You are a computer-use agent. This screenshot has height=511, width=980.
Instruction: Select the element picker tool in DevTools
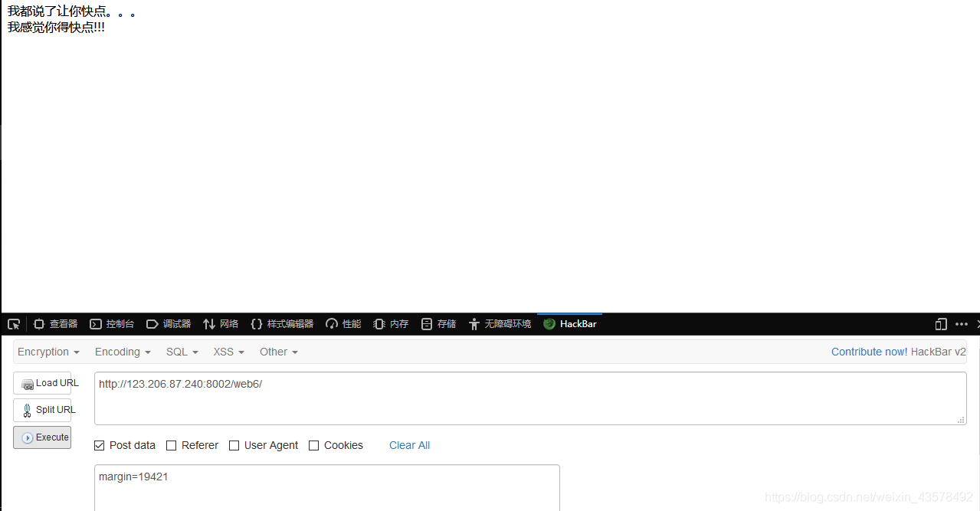point(13,323)
